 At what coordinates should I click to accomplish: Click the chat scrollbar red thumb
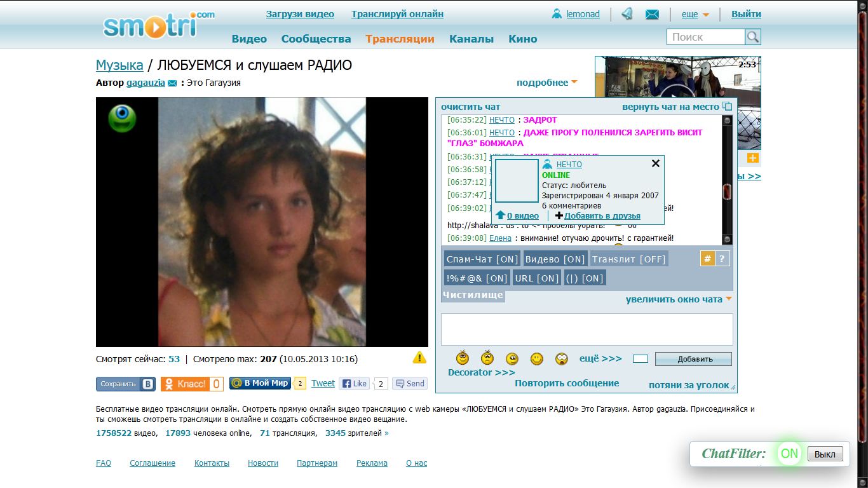point(728,191)
